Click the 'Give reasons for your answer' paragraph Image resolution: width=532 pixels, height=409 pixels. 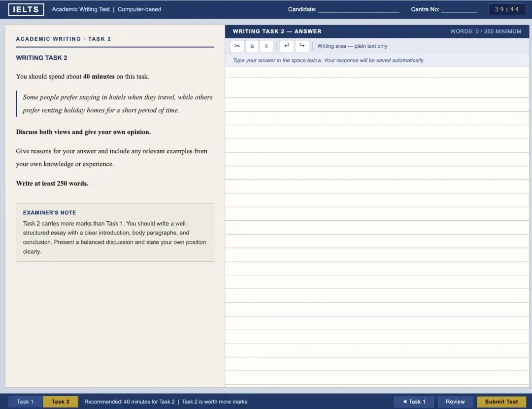[x=112, y=158]
